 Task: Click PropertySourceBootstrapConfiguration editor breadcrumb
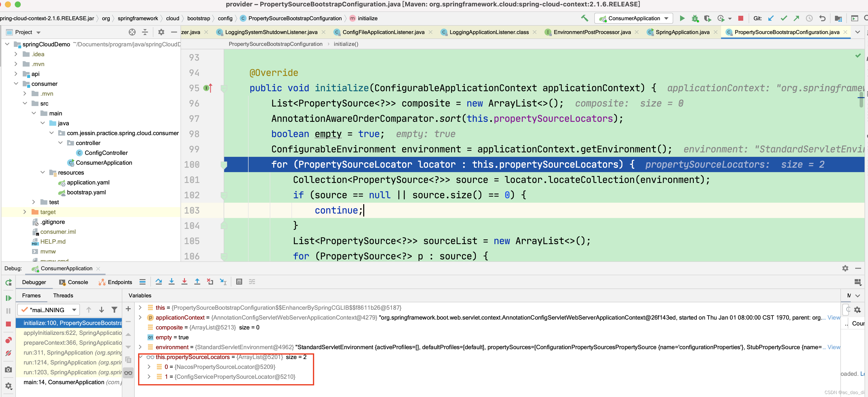point(275,44)
